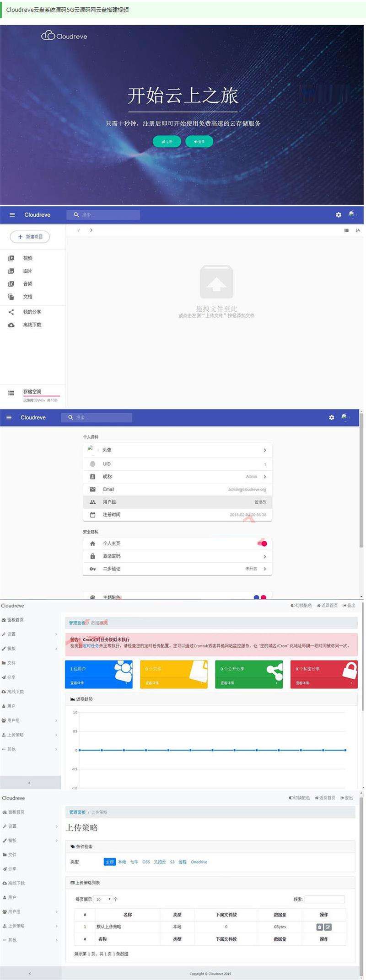
Task: Collapse the dashboard sidebar with its bottom arrow
Action: pyautogui.click(x=30, y=783)
